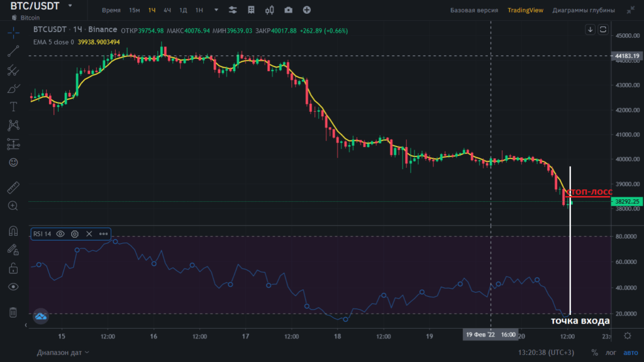Take a chart snapshot with camera icon

[x=288, y=11]
